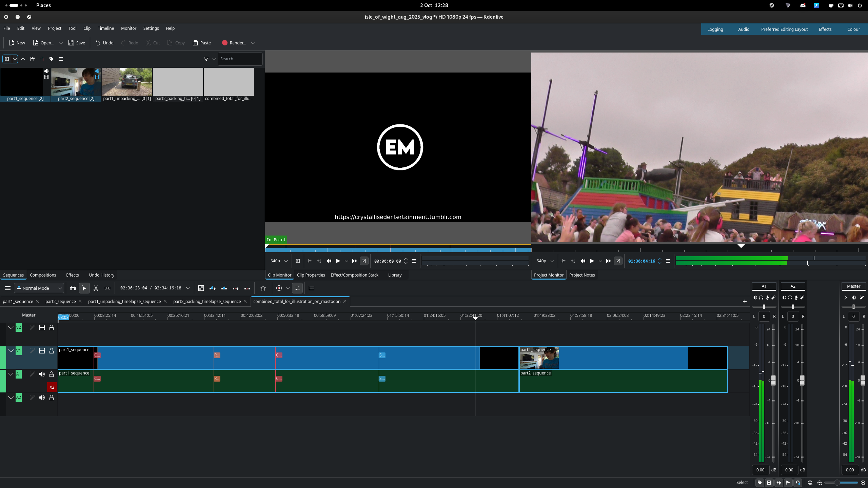The image size is (868, 488).
Task: Hide the V1 video track
Action: [x=42, y=351]
